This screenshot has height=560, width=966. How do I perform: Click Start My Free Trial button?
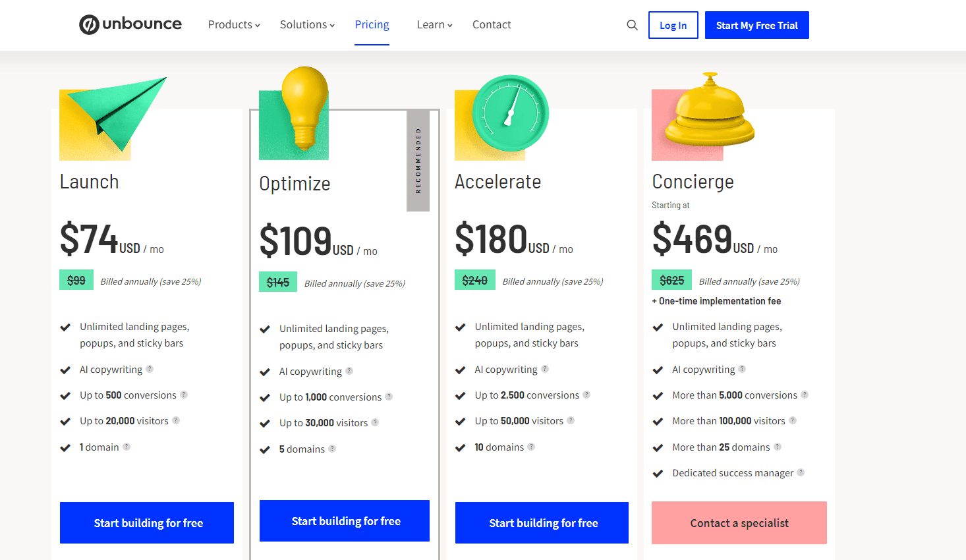[756, 25]
